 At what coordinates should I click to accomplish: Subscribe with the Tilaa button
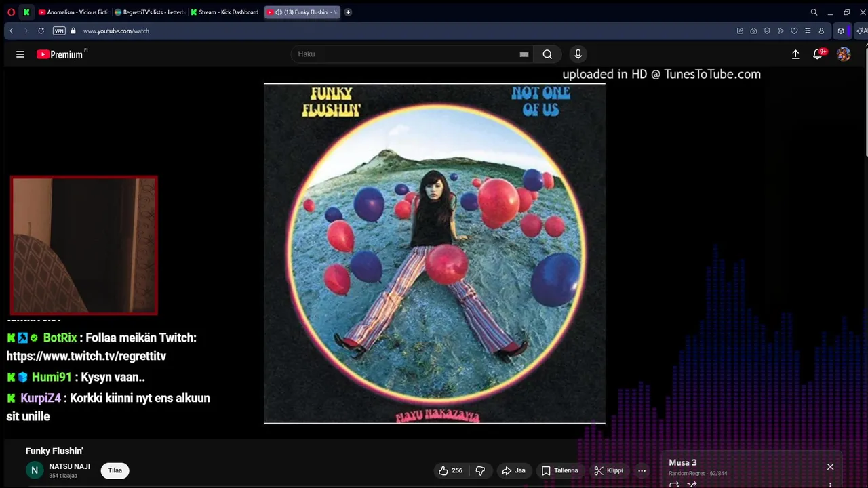point(115,470)
